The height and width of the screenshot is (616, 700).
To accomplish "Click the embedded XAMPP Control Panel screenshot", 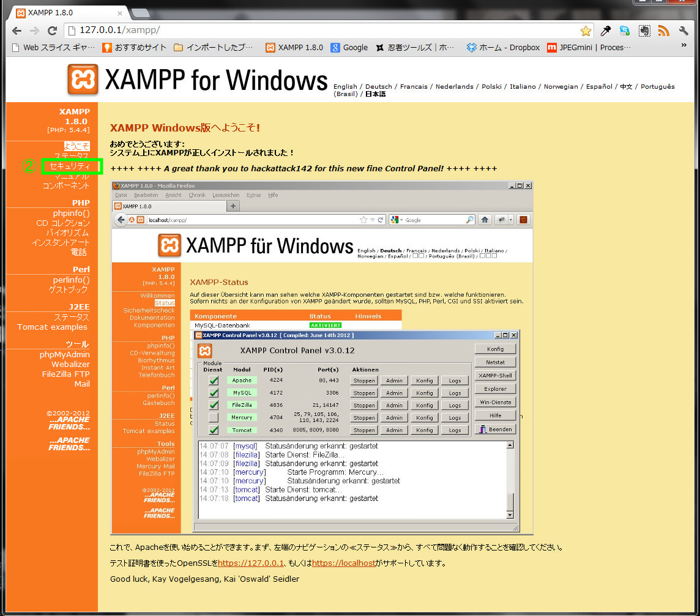I will (x=321, y=357).
